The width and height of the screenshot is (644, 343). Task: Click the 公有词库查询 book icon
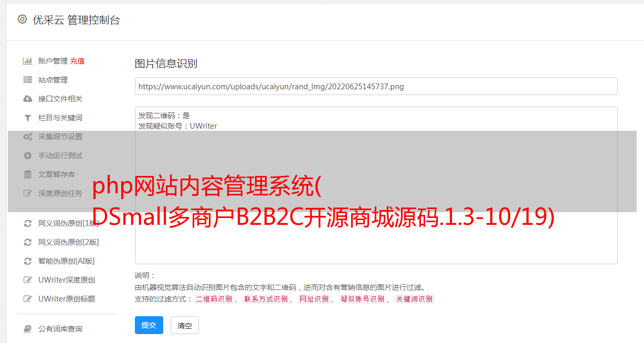point(28,329)
